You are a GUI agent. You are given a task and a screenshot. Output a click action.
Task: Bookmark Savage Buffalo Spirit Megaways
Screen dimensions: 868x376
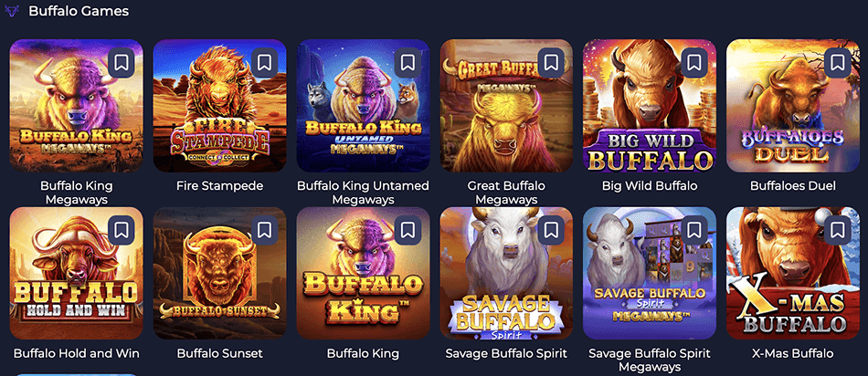point(694,230)
